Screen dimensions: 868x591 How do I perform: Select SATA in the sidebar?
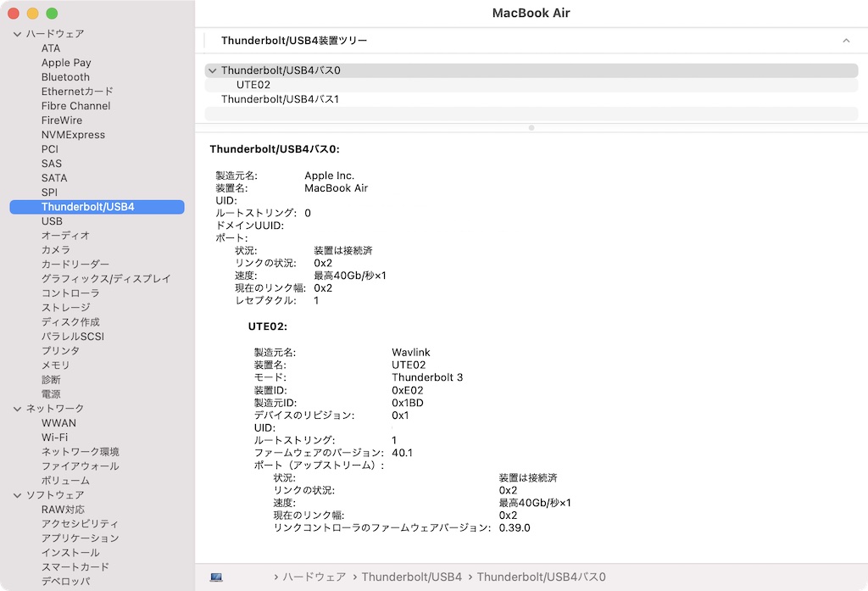54,178
